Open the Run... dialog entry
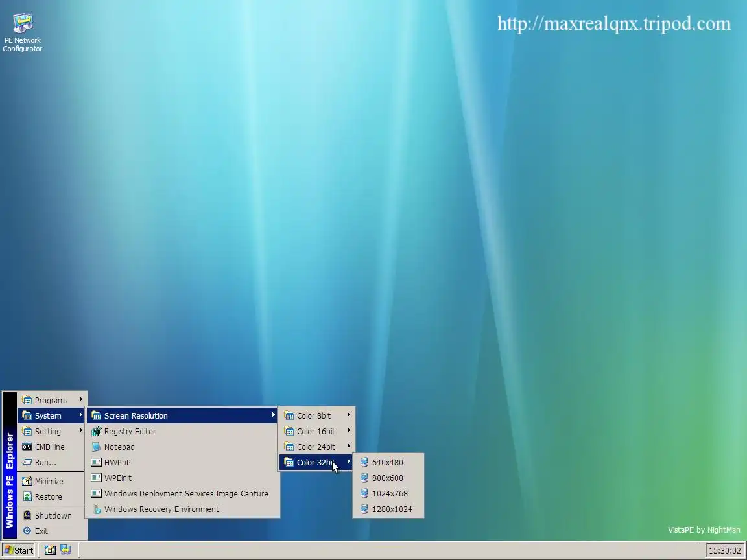 [52, 462]
